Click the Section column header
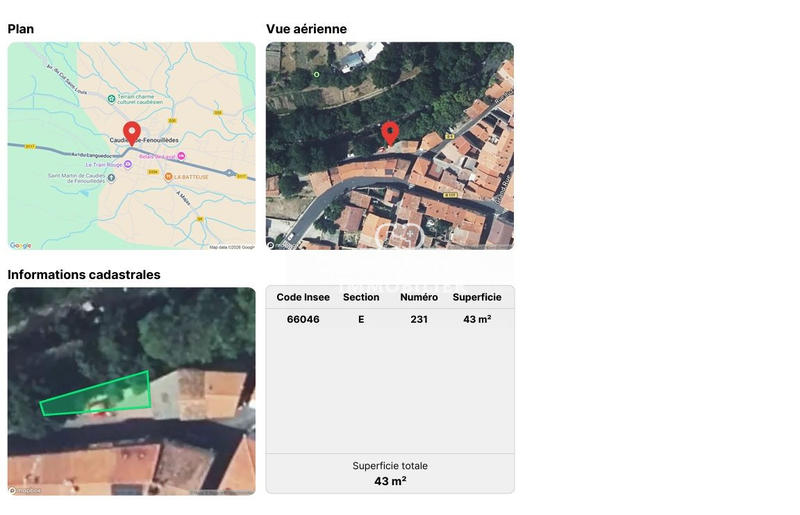The image size is (800, 515). point(361,297)
